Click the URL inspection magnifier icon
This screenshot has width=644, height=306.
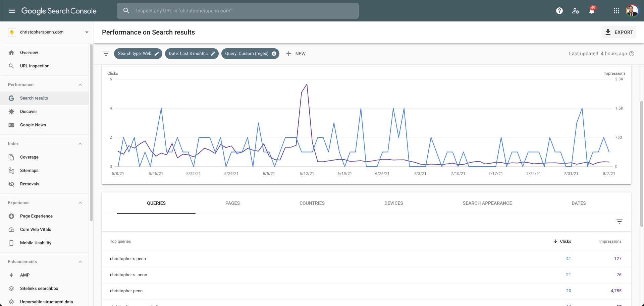11,66
